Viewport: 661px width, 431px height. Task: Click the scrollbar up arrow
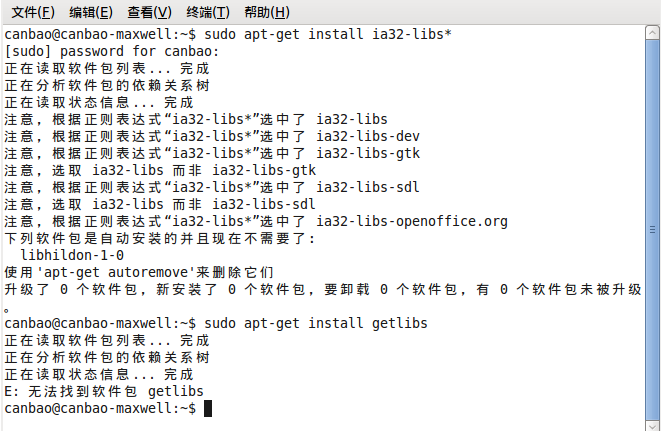[x=652, y=32]
